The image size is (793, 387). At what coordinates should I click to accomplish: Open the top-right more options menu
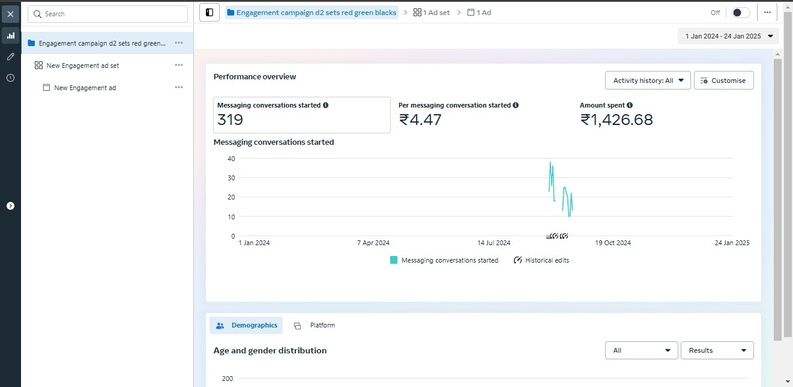[767, 13]
